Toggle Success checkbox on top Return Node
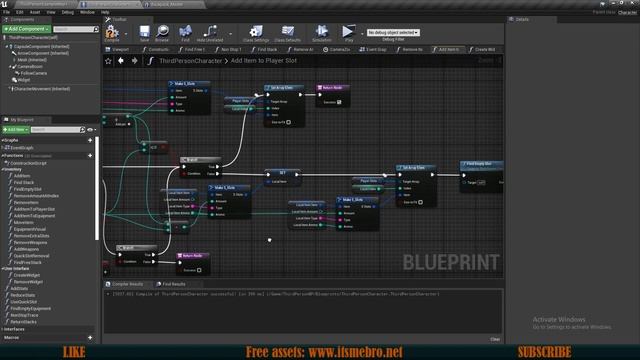640x360 pixels. point(339,102)
